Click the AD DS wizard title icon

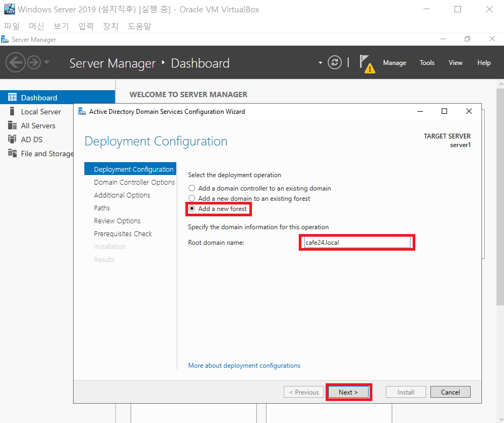click(82, 112)
